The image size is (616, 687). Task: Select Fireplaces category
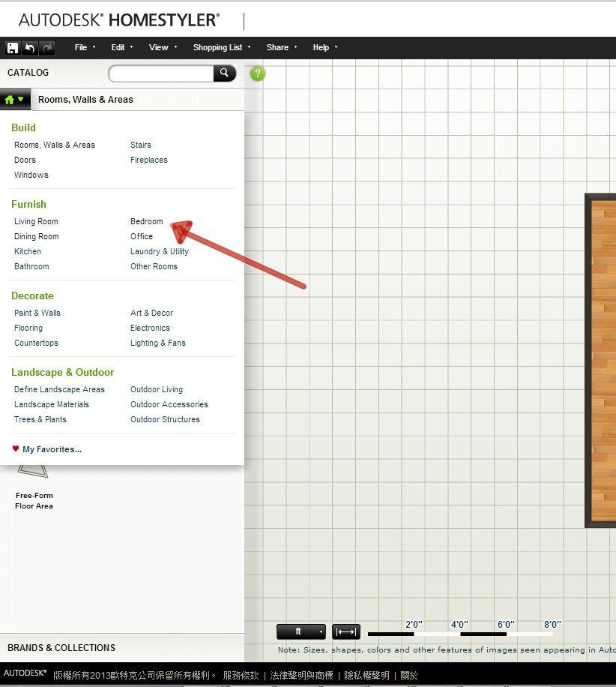tap(149, 160)
